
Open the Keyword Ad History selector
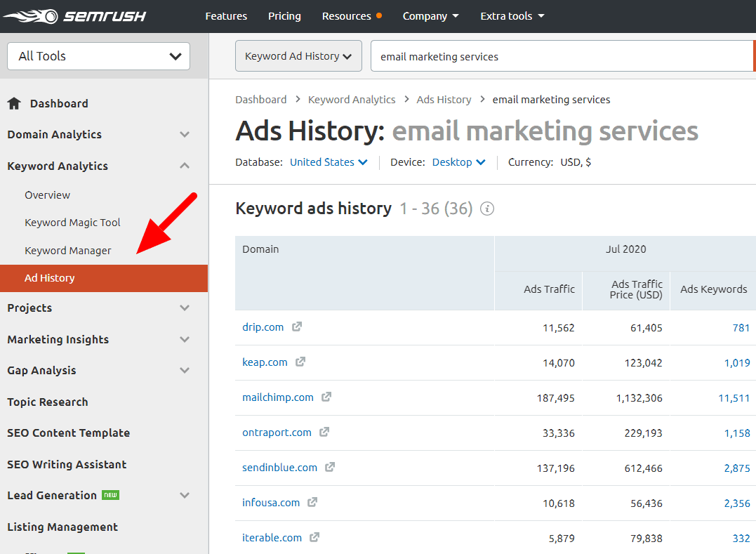click(x=298, y=56)
